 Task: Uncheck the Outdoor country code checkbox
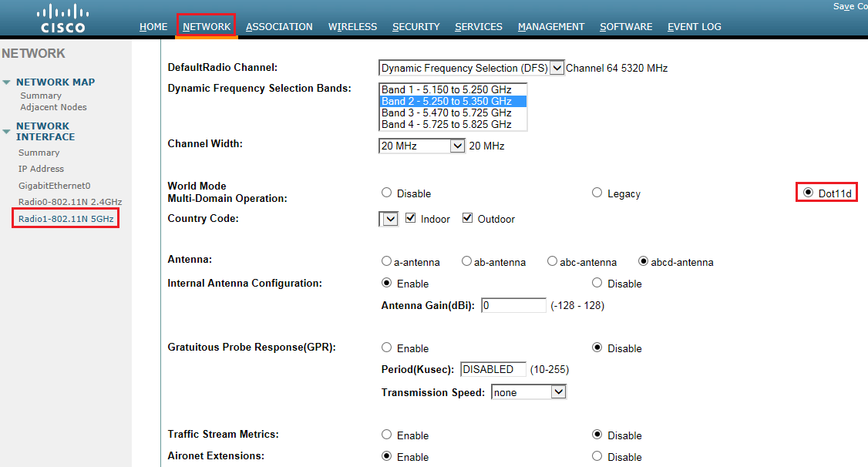pyautogui.click(x=467, y=217)
